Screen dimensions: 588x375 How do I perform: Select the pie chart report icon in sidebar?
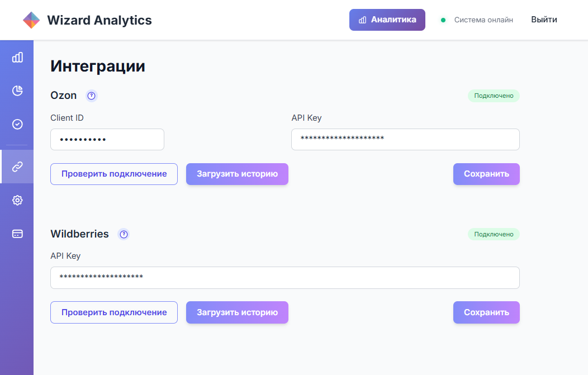click(17, 91)
